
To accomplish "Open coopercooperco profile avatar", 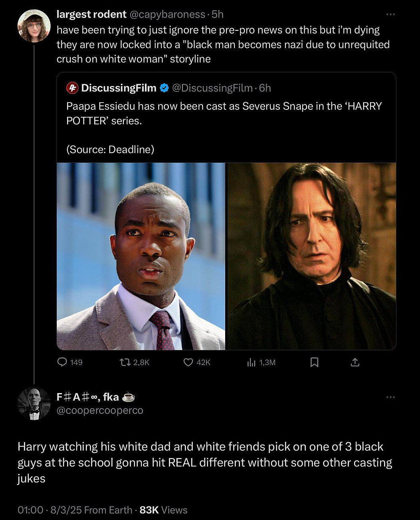I will tap(34, 404).
